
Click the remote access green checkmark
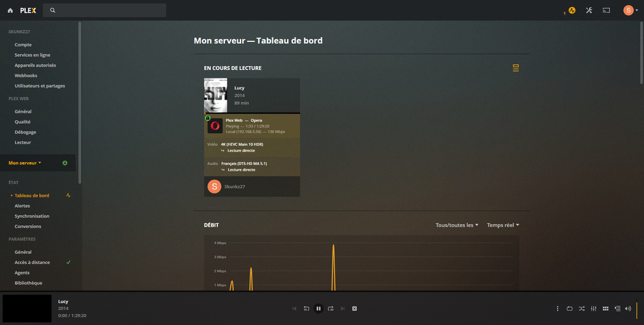coord(69,262)
